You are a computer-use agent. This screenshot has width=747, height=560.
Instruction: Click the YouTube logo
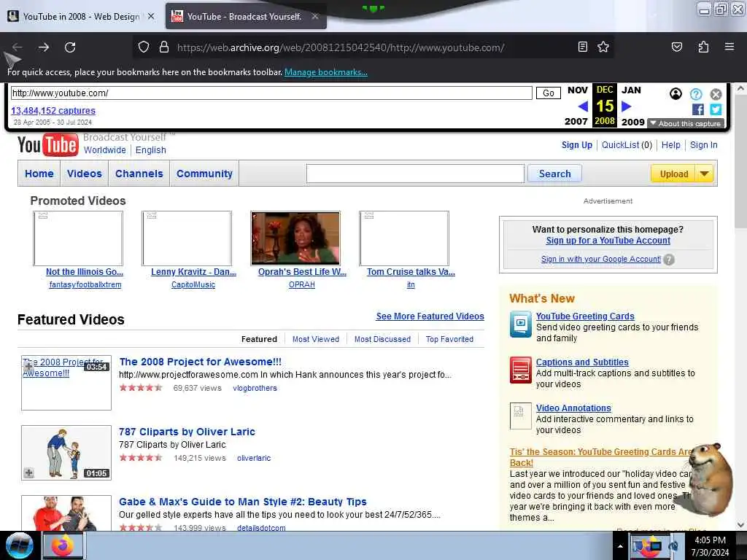pos(47,144)
